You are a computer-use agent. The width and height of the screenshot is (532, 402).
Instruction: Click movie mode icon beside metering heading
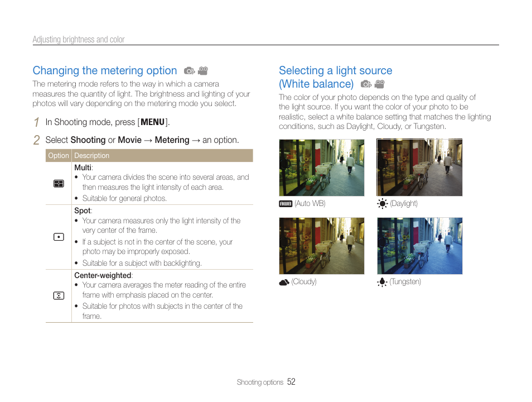tap(203, 71)
